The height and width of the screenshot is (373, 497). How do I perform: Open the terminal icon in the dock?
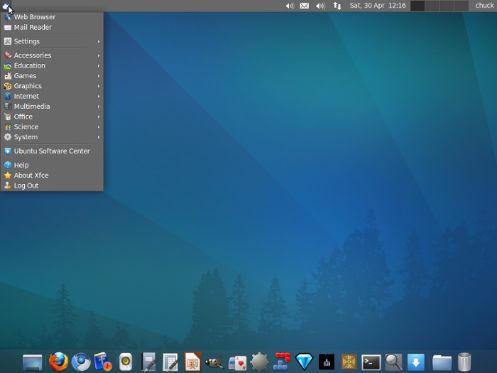click(x=371, y=362)
